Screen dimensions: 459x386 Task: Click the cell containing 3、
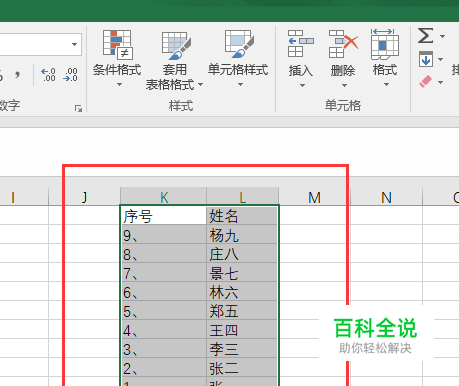163,348
